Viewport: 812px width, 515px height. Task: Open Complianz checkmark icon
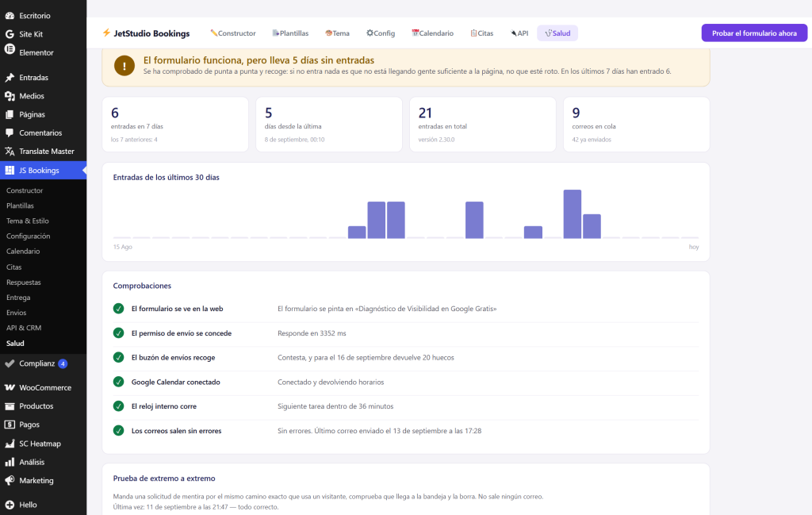point(10,363)
